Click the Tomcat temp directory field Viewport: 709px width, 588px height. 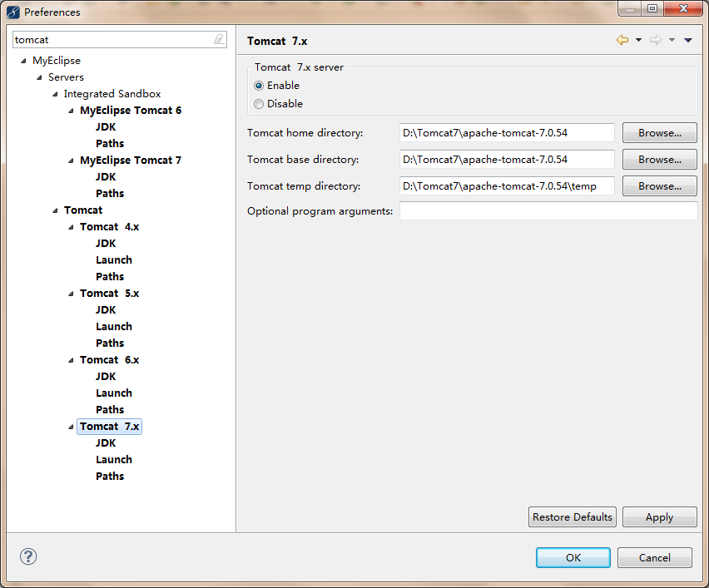(x=507, y=186)
